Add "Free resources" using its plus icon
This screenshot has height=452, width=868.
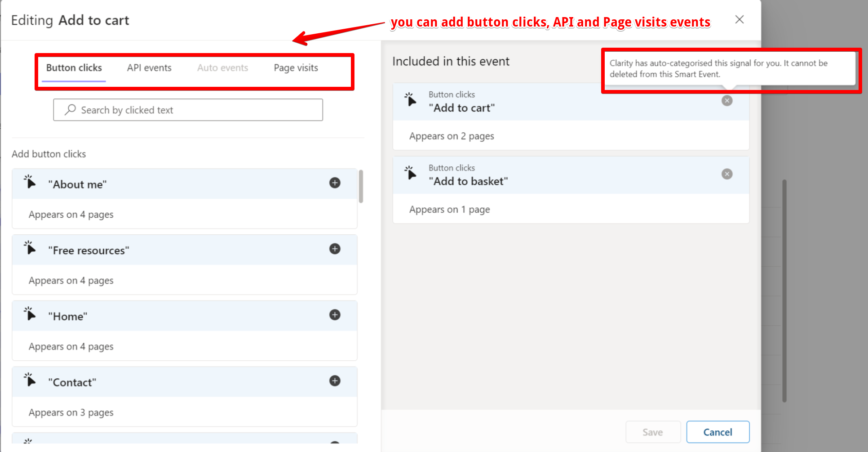(x=335, y=249)
